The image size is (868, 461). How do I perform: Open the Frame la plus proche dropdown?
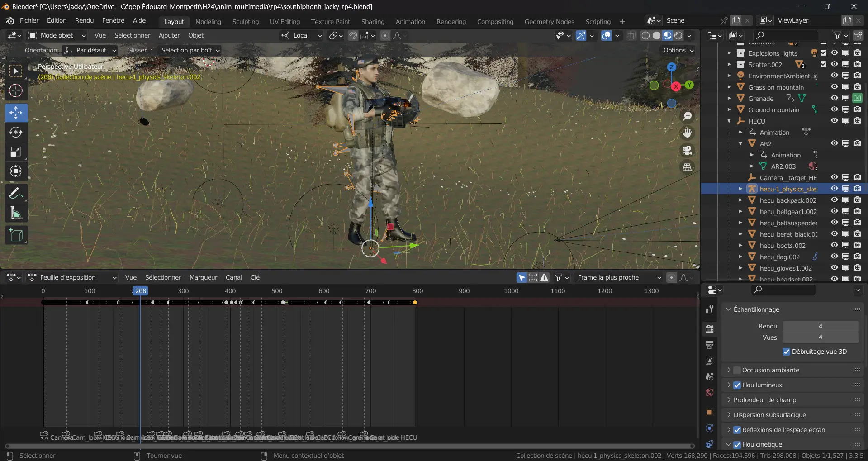619,277
